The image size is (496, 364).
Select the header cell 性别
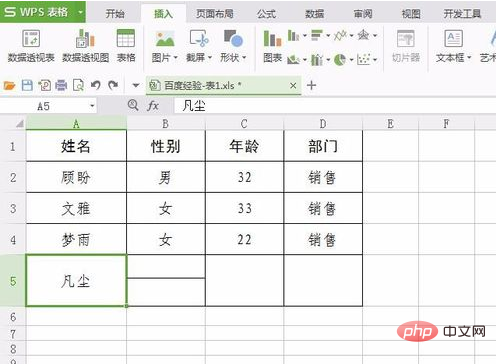coord(166,146)
